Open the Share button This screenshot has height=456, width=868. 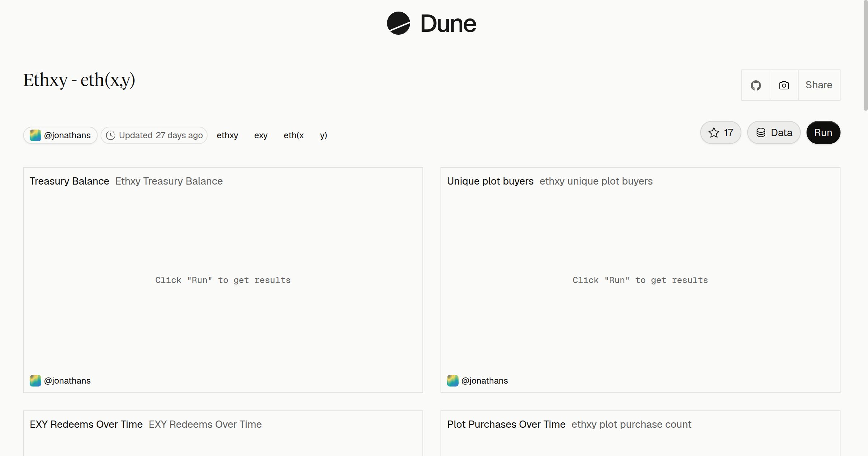tap(819, 85)
